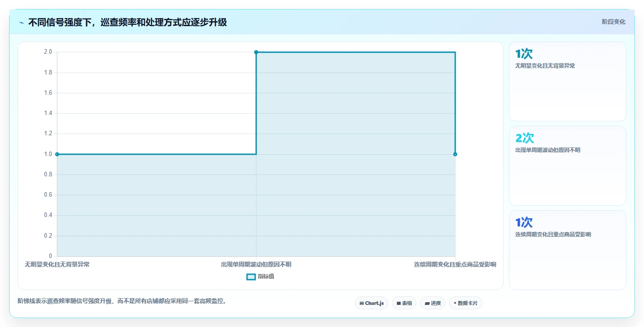Select the 进度 chip
The width and height of the screenshot is (644, 327).
(x=433, y=303)
